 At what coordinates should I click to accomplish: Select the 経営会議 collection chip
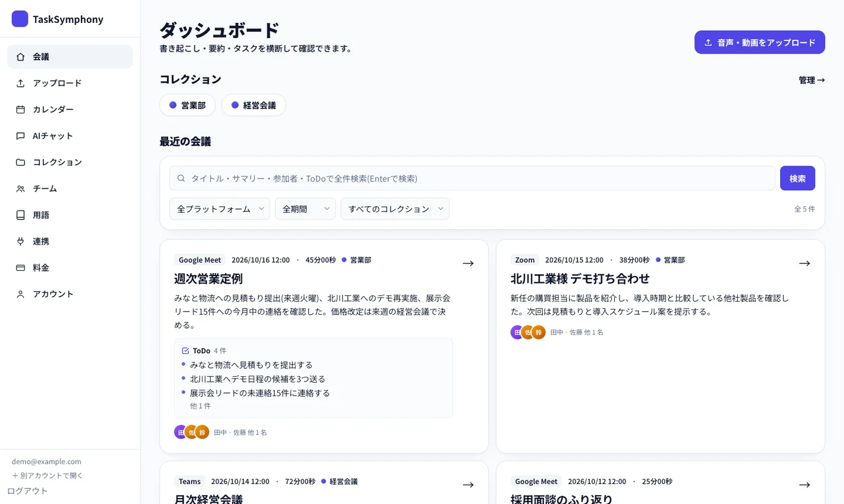pyautogui.click(x=254, y=105)
